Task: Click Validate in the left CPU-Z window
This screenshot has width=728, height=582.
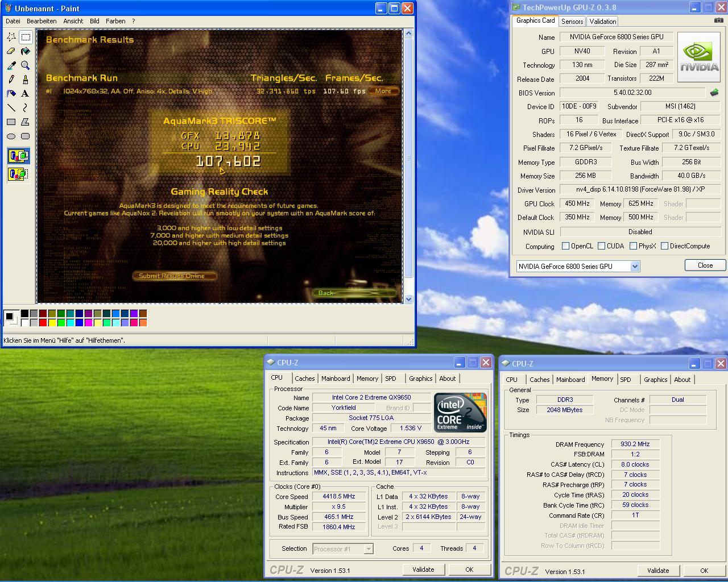Action: pos(423,569)
